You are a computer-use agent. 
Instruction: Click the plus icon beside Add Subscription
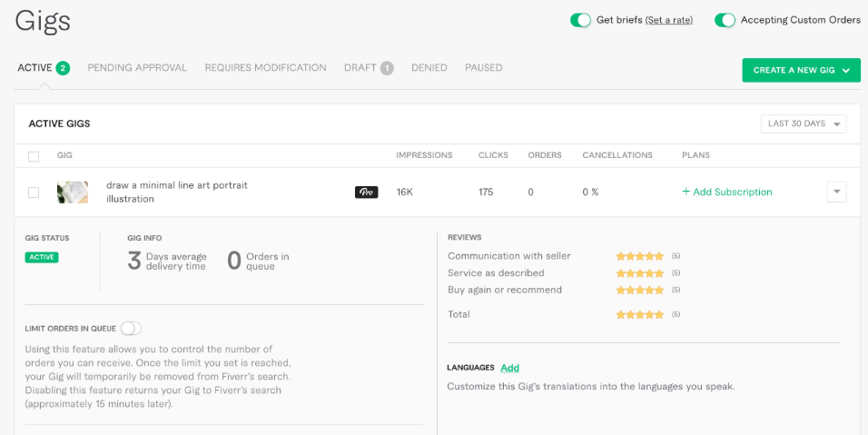(686, 192)
